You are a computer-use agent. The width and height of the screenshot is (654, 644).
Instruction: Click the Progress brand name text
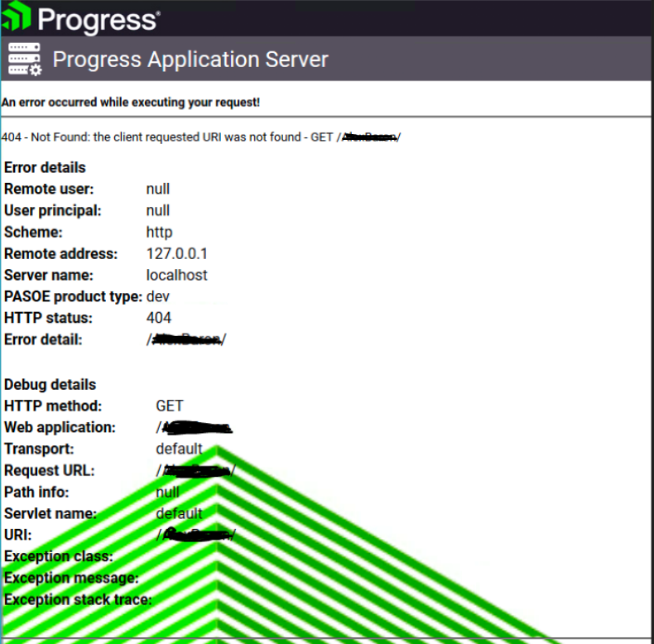[x=99, y=21]
